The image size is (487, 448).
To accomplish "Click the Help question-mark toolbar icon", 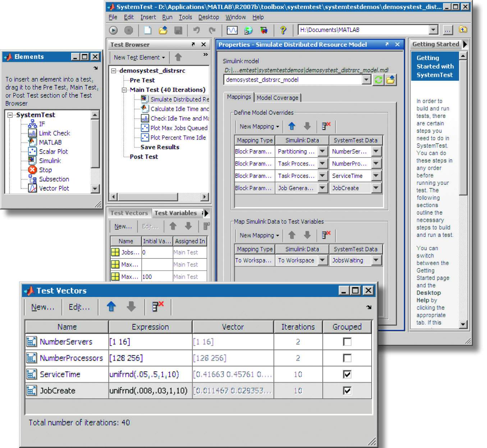I will (x=284, y=30).
